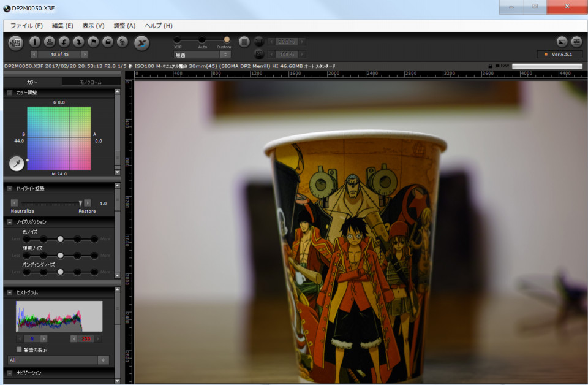Set 輝度ノイズ to the More end dot
Image resolution: width=588 pixels, height=385 pixels.
(94, 256)
